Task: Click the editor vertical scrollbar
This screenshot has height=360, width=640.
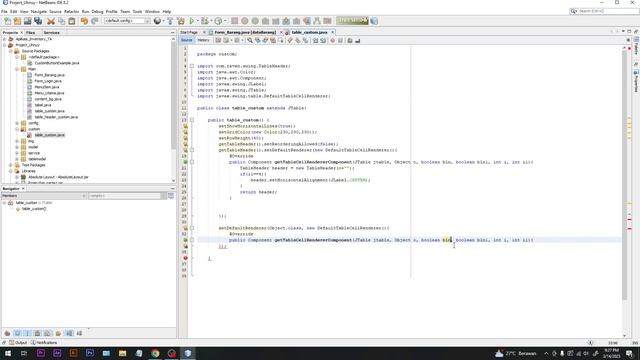Action: (x=624, y=176)
